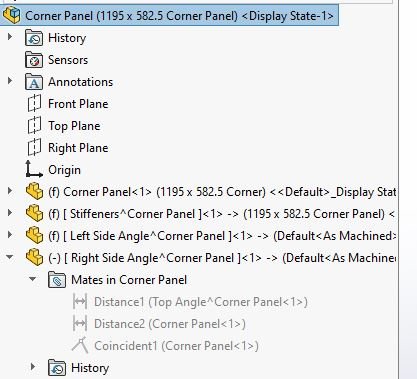This screenshot has height=379, width=417.
Task: Select Distance2 (Corner Panel<1>) mate
Action: [x=170, y=324]
